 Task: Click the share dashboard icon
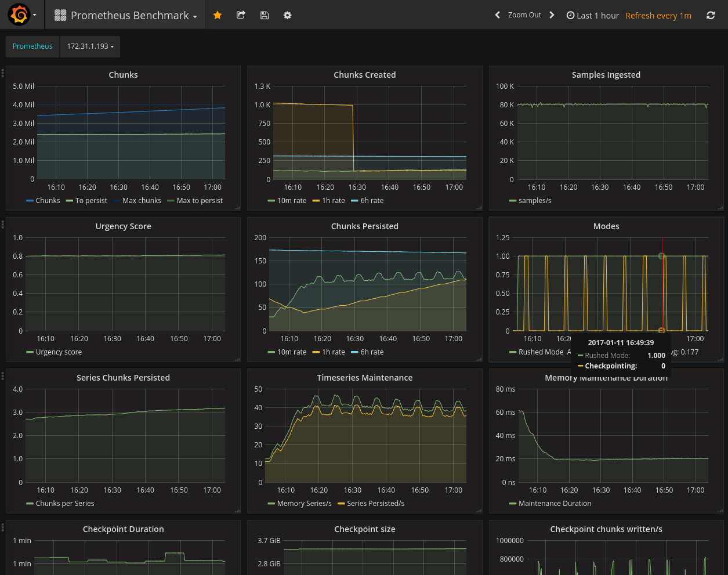pyautogui.click(x=241, y=15)
